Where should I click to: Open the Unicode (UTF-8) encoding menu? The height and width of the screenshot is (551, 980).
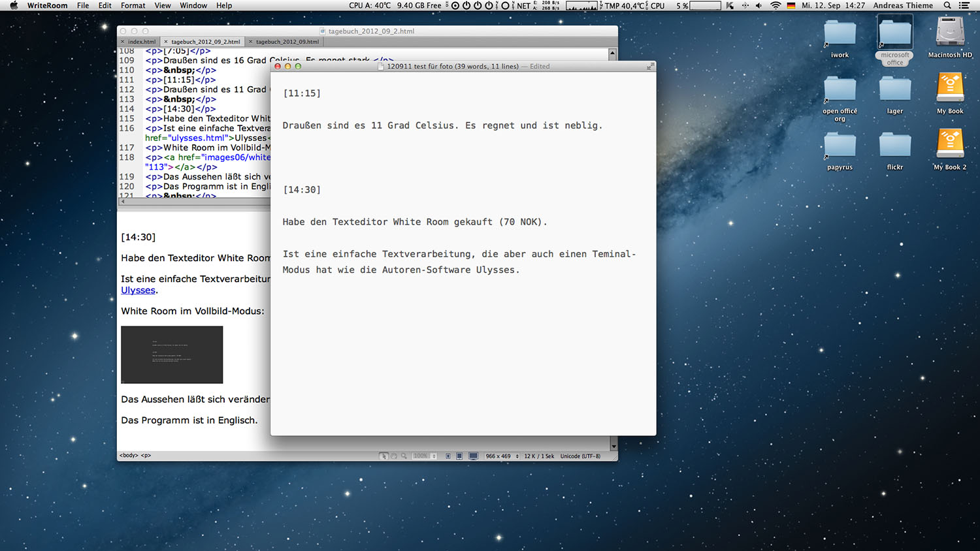580,456
